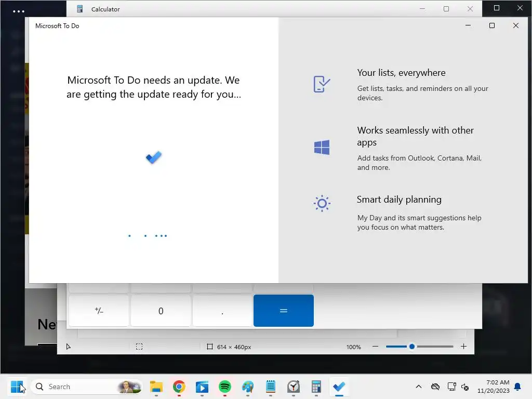This screenshot has width=532, height=399.
Task: Click the To Do blue checkmark logo
Action: click(154, 157)
